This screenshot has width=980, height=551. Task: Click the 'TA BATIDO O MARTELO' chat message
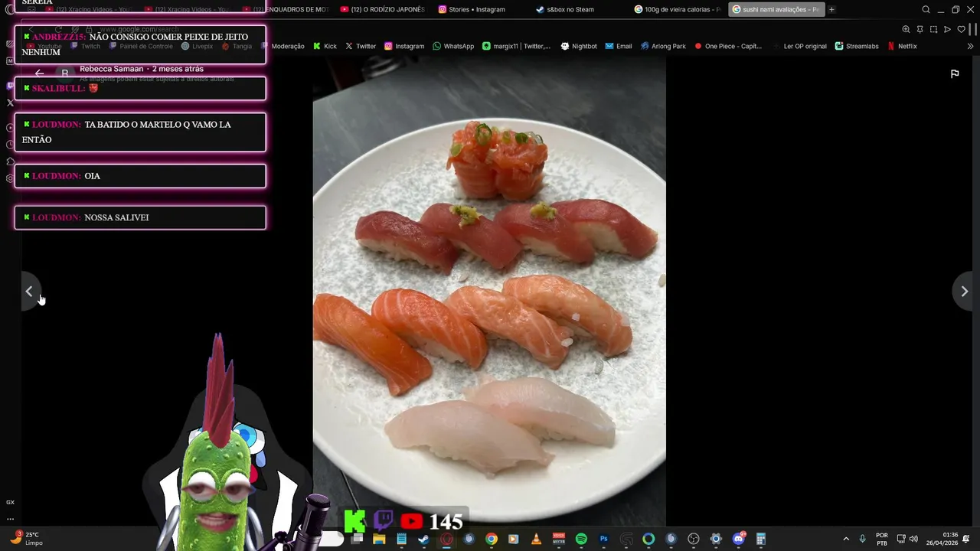point(140,132)
